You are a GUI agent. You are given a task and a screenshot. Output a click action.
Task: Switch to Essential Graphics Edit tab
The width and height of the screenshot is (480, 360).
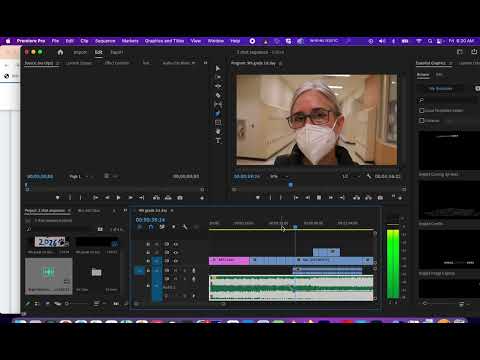click(439, 75)
